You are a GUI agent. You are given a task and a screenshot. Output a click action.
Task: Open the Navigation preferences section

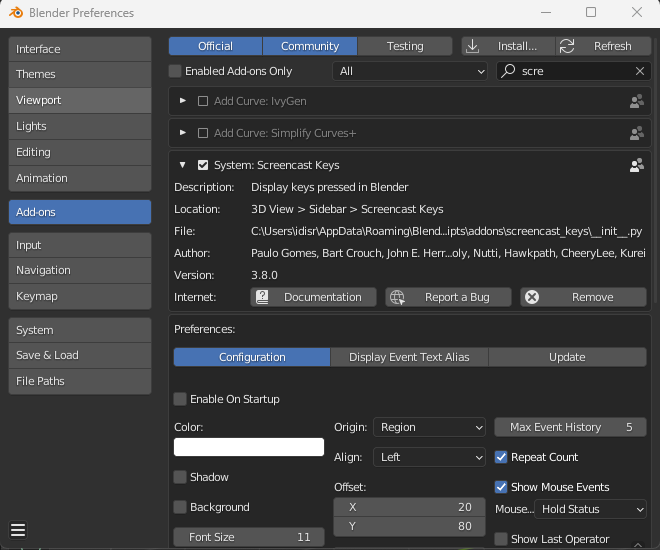80,270
